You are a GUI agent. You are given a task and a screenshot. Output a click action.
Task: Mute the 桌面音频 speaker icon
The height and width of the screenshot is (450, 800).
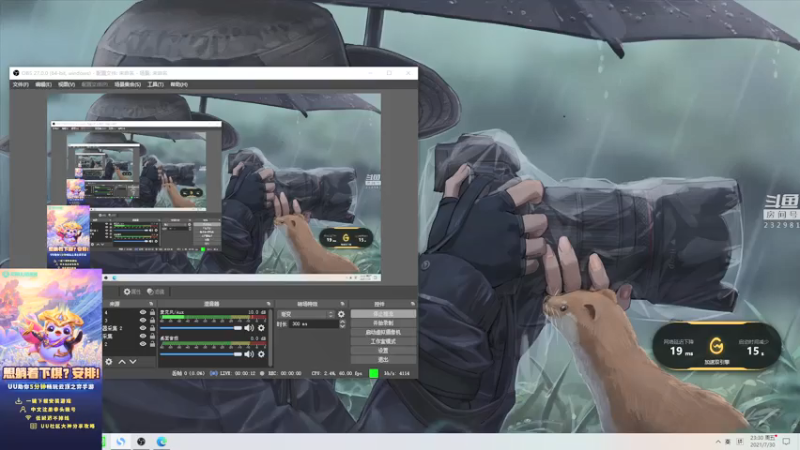pyautogui.click(x=249, y=354)
